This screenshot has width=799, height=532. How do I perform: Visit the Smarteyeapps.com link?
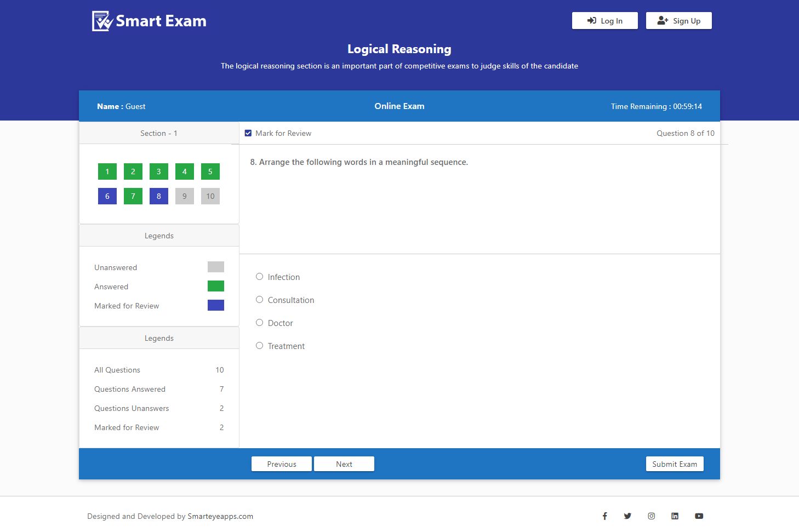pyautogui.click(x=220, y=516)
